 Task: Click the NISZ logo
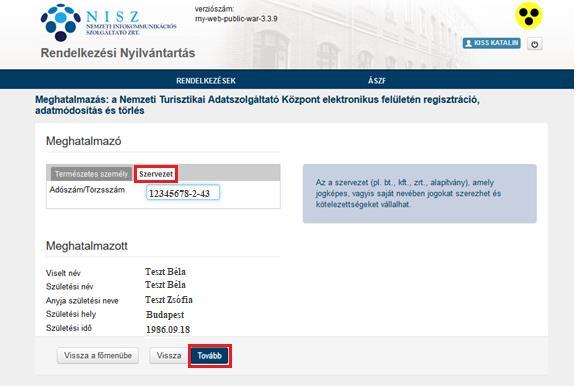pos(108,22)
